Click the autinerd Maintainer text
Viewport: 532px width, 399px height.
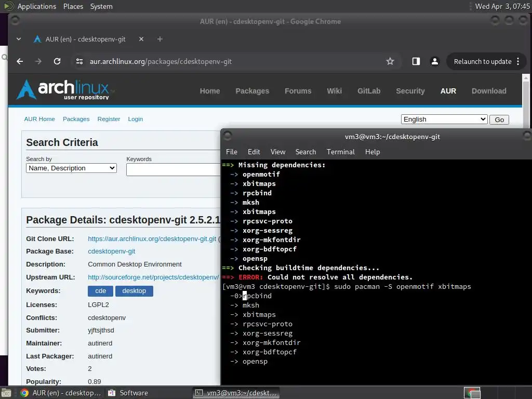pyautogui.click(x=100, y=343)
